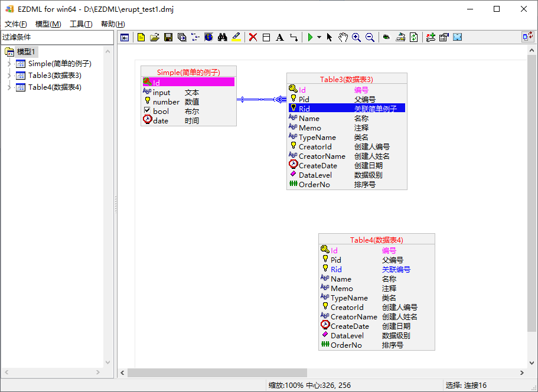
Task: Click the Table4(数据表4) header in diagram
Action: point(376,240)
